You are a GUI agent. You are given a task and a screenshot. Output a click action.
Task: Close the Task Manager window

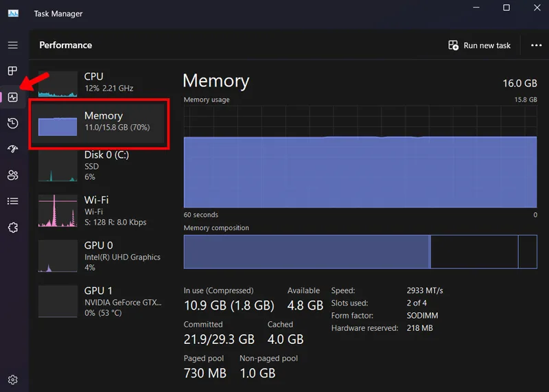tap(537, 8)
